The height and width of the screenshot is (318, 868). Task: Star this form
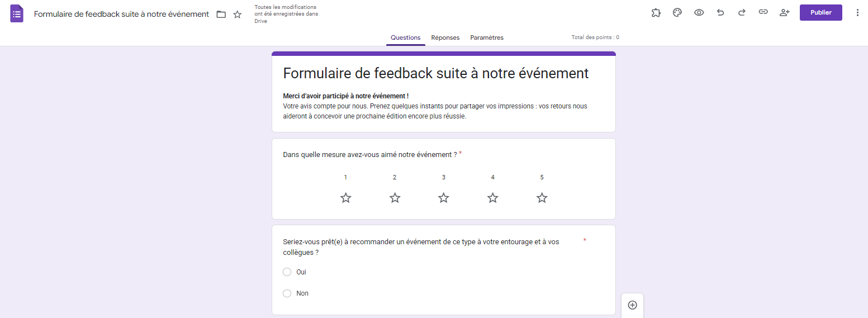coord(238,14)
